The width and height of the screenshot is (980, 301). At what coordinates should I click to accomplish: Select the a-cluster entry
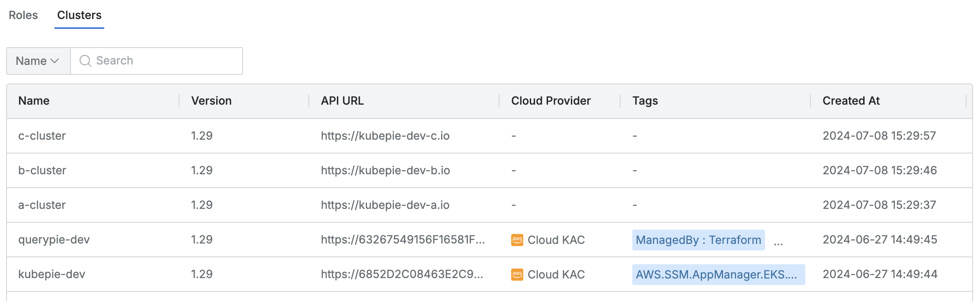click(42, 205)
